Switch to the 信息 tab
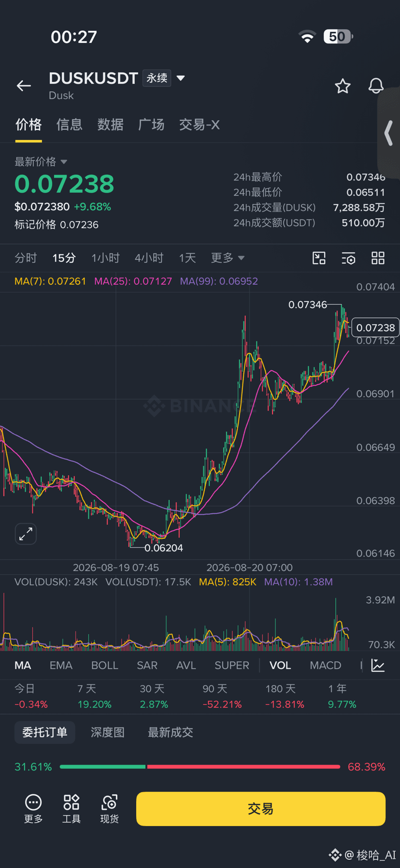 pos(70,125)
